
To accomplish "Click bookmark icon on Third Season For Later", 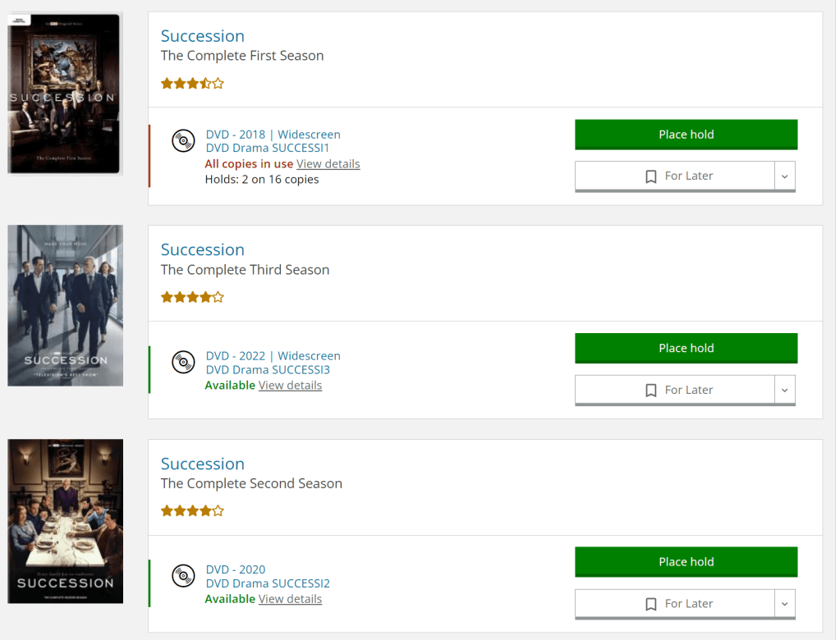I will (651, 391).
